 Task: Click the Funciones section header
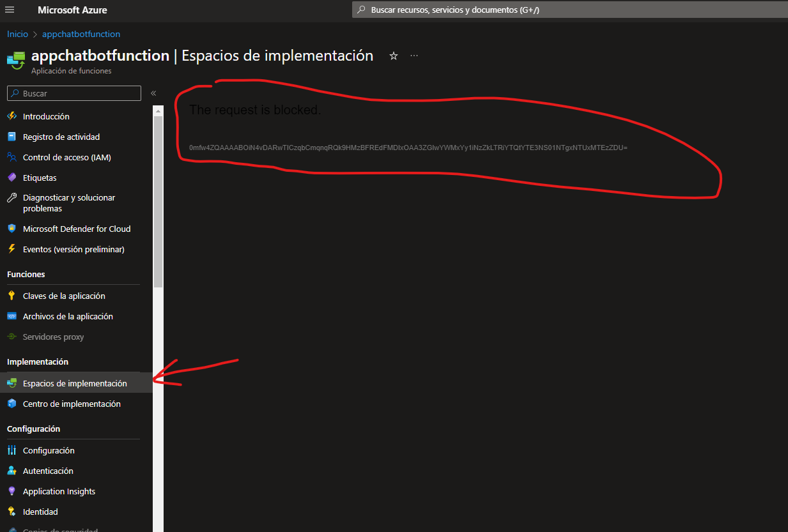tap(26, 274)
